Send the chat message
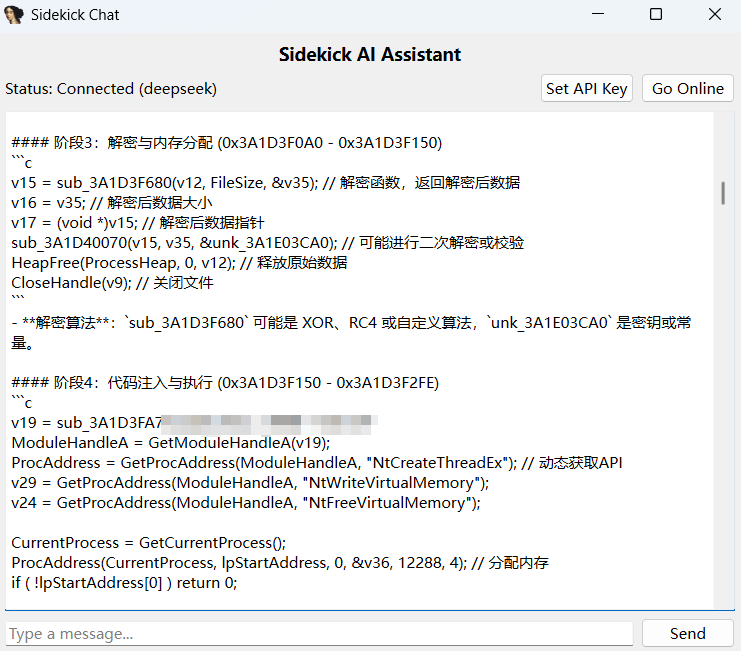 (688, 633)
